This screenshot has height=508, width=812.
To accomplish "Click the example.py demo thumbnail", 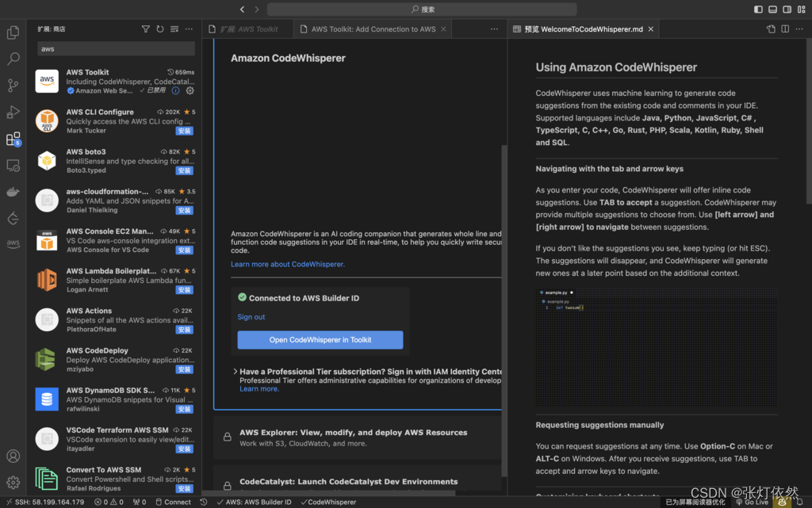I will pos(656,347).
